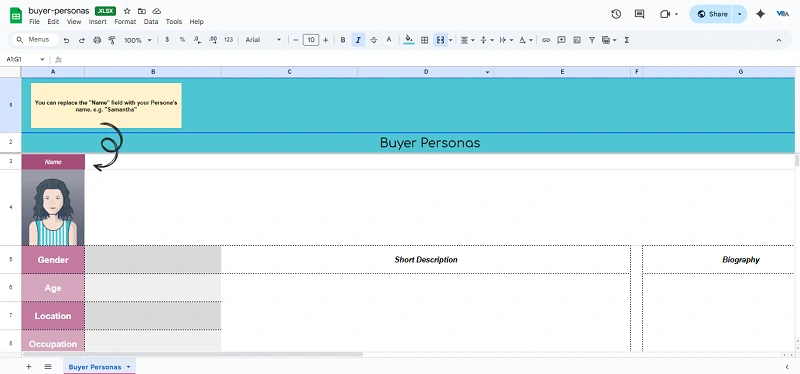Decrease decimal places
The width and height of the screenshot is (800, 374).
click(197, 40)
